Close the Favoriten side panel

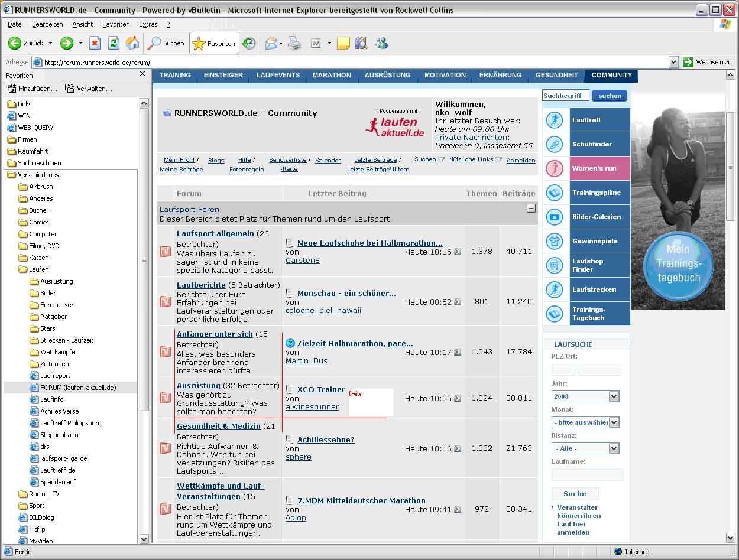142,74
